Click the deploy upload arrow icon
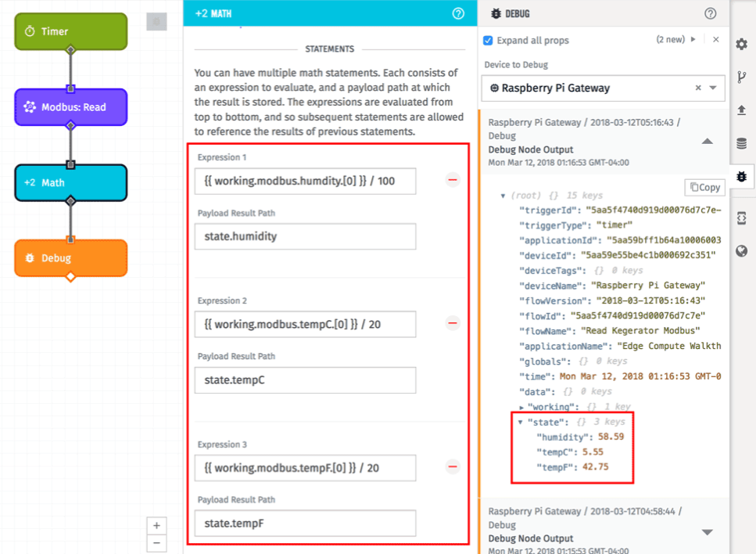Screen dimensions: 756x554 [x=741, y=110]
